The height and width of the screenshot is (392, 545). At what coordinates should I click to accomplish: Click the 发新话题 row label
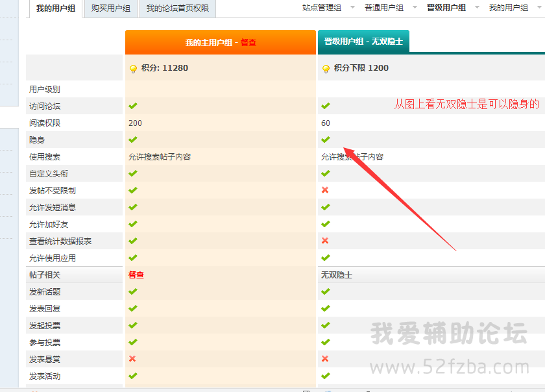45,292
